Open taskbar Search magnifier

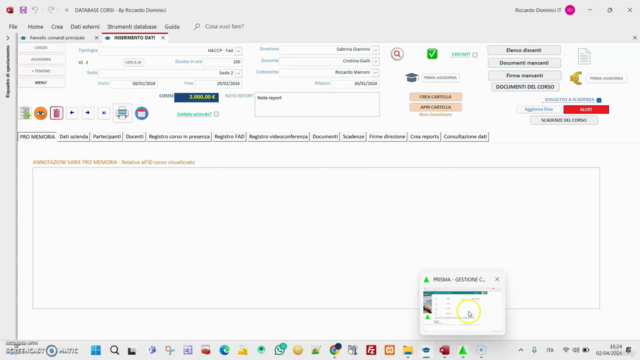coord(115,350)
